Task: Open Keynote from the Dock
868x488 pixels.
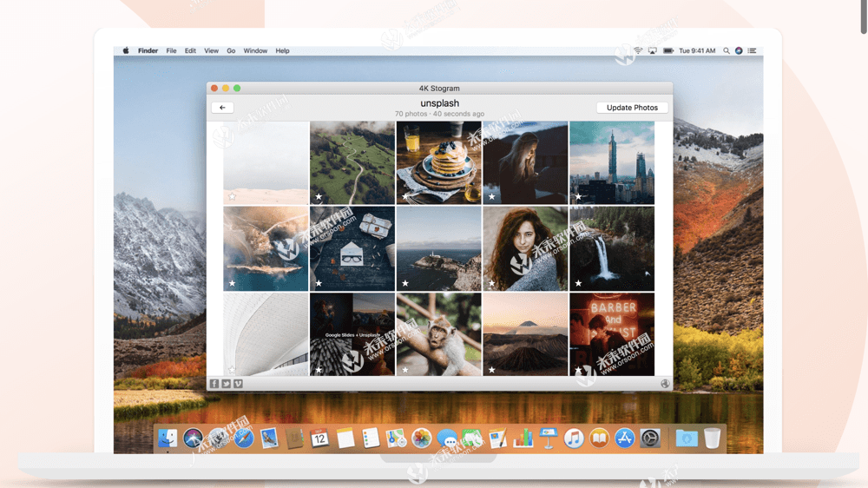Action: (548, 439)
